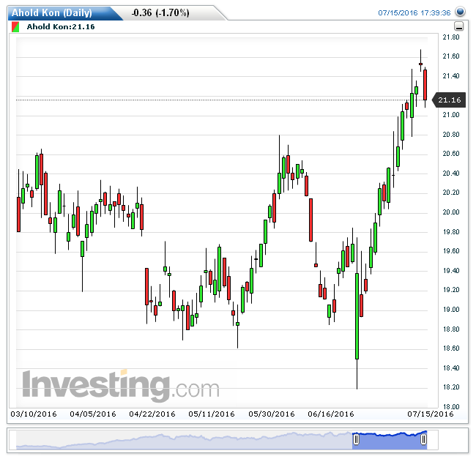This screenshot has height=459, width=476.
Task: Click the -0.36 (-1.70%) change value
Action: 160,12
